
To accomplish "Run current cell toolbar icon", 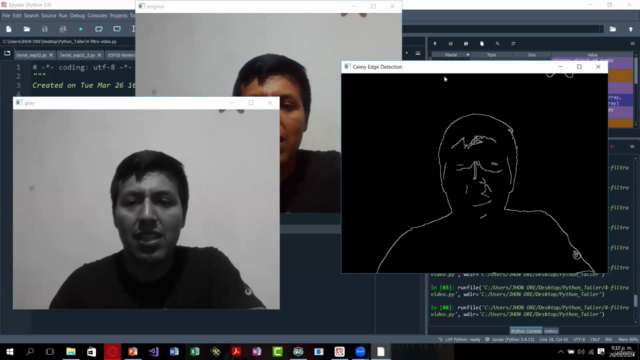I will coord(99,29).
